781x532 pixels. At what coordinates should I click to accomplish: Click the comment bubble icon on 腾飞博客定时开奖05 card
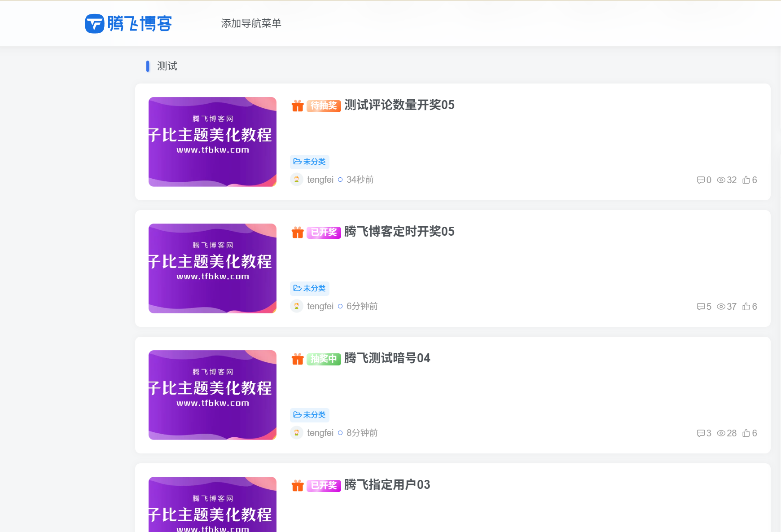(x=701, y=306)
